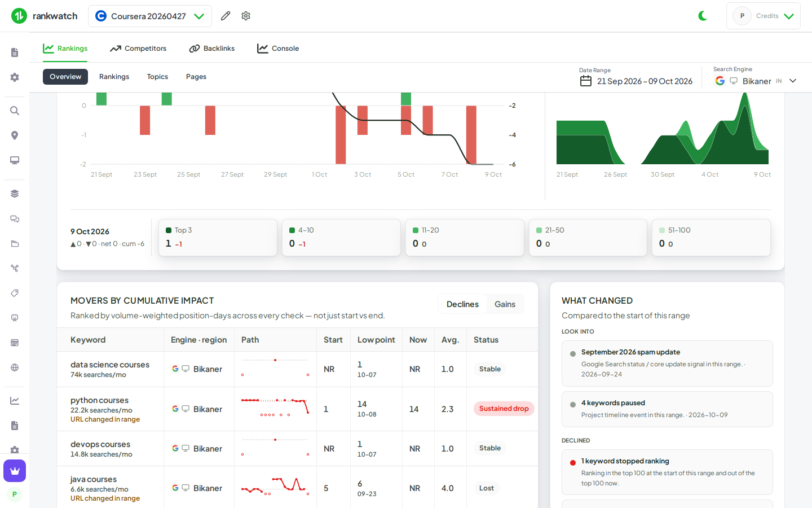Select the Overview sub-tab
812x508 pixels.
coord(65,77)
